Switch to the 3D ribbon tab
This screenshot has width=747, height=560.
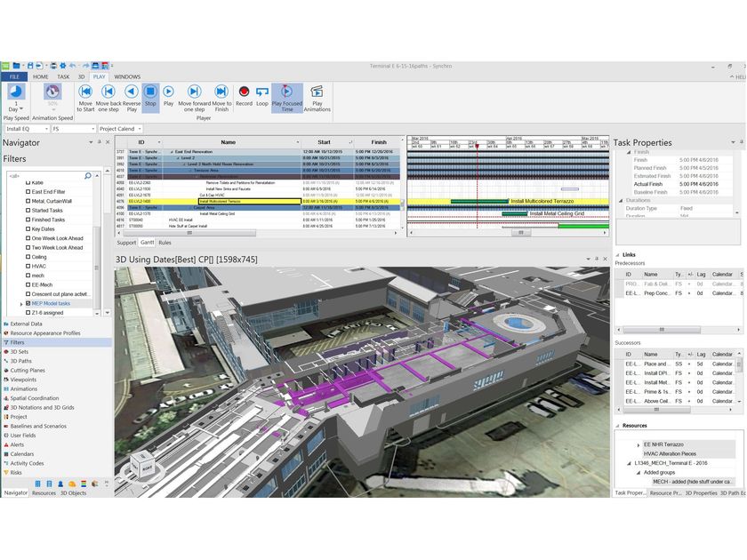pos(82,76)
